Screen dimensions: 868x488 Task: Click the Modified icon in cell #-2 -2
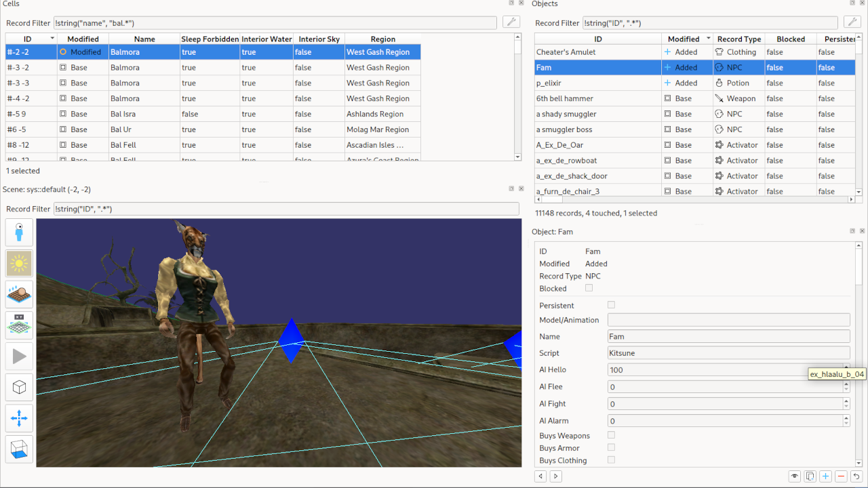click(63, 52)
